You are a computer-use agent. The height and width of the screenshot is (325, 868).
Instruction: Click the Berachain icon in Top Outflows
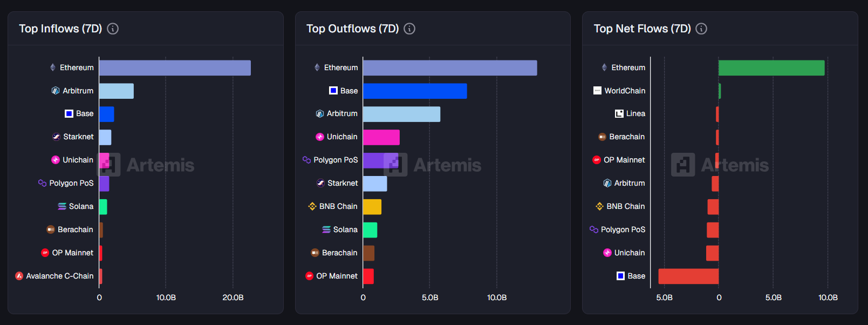tap(315, 253)
